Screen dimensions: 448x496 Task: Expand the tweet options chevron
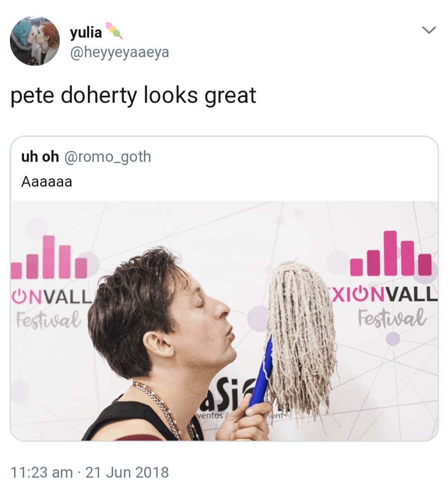pos(429,30)
